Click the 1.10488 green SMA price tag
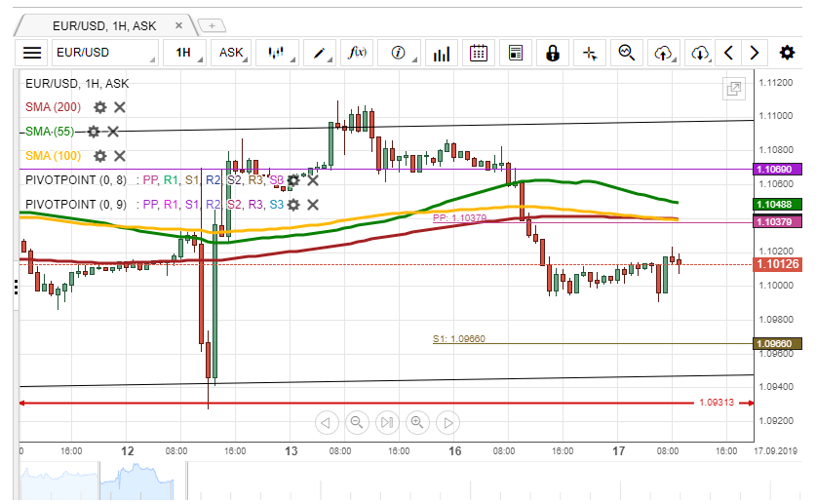This screenshot has width=816, height=504. [x=777, y=205]
